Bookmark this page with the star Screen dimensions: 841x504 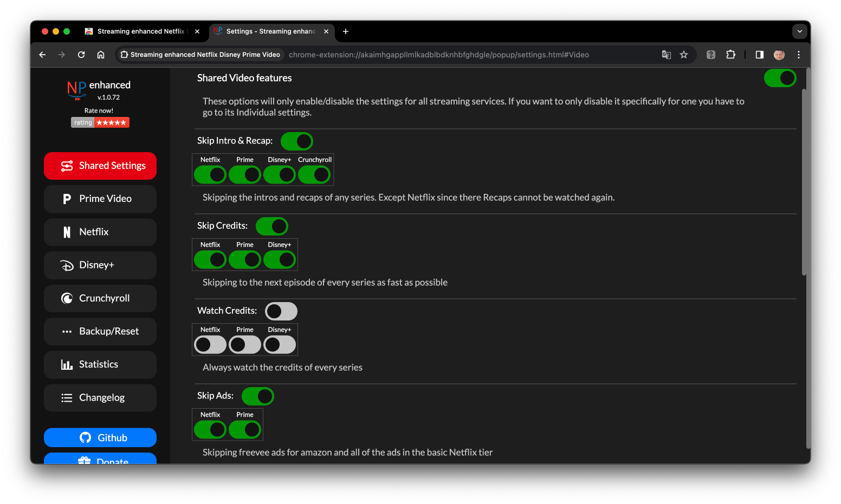pos(684,55)
